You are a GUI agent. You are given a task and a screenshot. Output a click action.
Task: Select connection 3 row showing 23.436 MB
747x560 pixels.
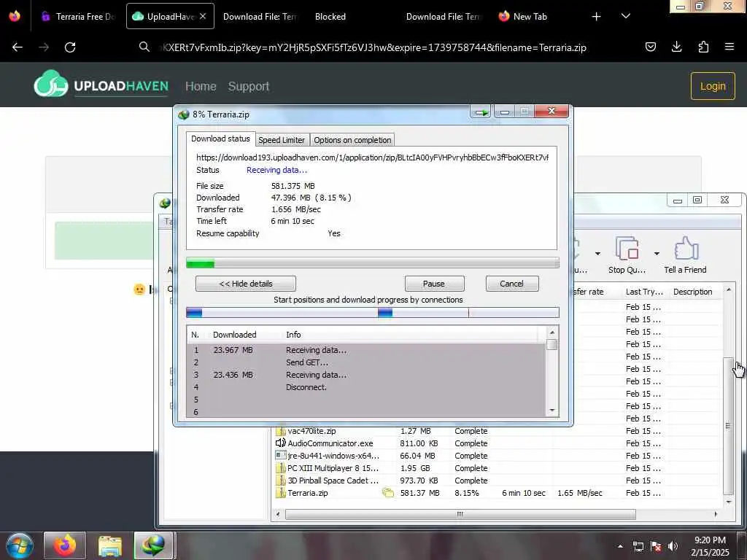tap(366, 375)
